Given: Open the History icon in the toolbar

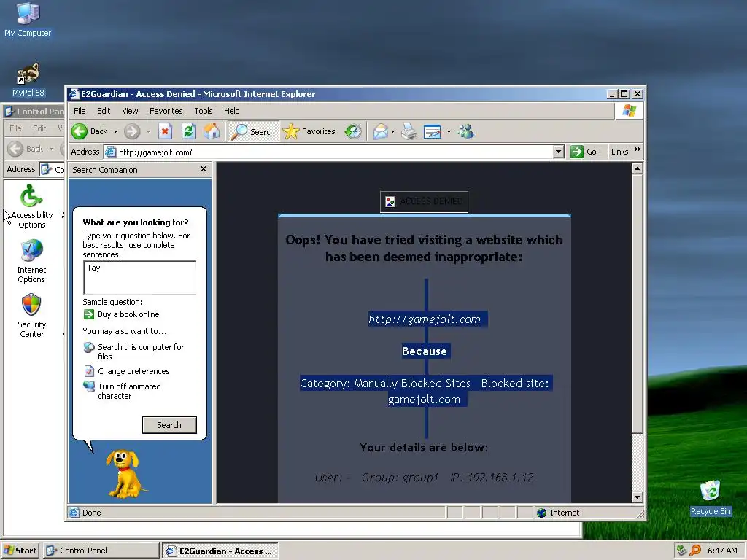Looking at the screenshot, I should (353, 131).
